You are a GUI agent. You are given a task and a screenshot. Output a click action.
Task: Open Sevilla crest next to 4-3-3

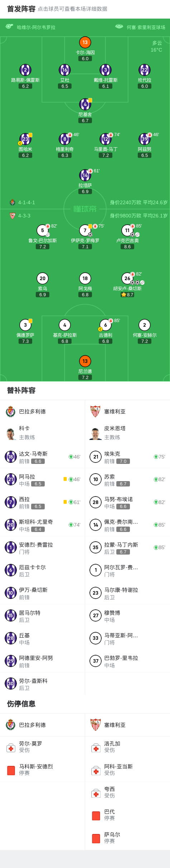click(13, 216)
